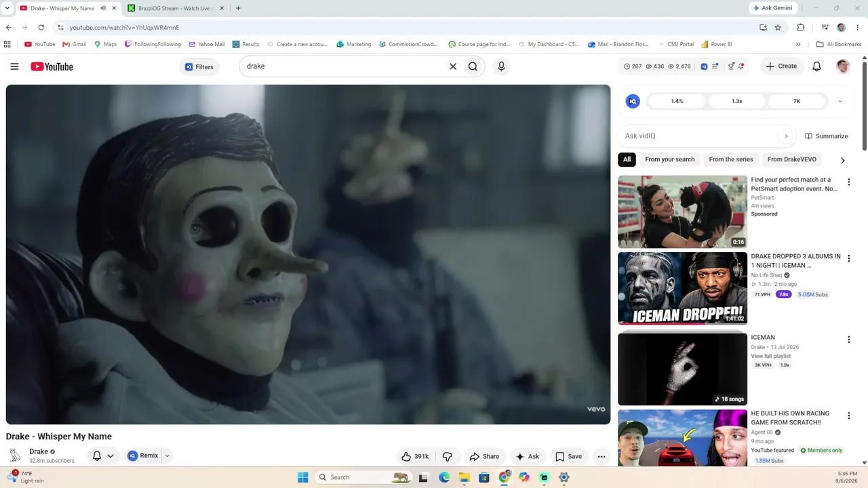The image size is (868, 488).
Task: Click the vidIQ trophy icon with red dot
Action: (x=731, y=66)
